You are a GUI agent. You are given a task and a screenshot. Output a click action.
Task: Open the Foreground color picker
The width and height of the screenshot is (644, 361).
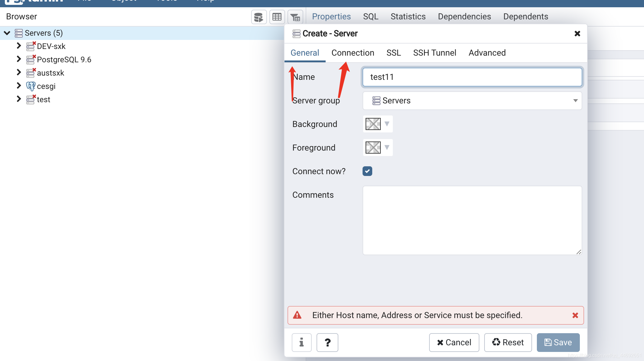(377, 148)
